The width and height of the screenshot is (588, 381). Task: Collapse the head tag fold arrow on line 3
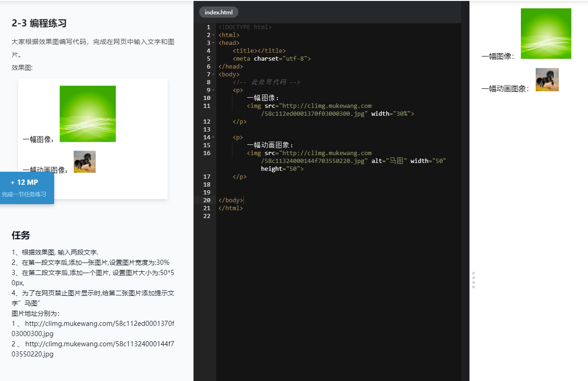coord(213,43)
